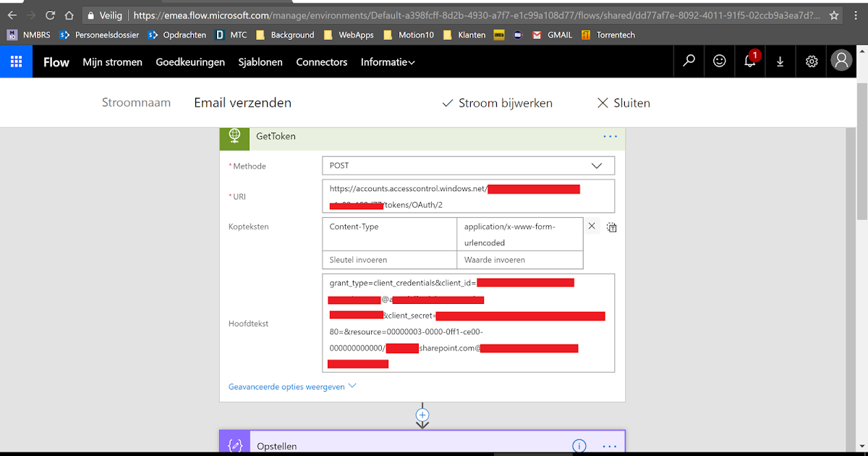Viewport: 868px width, 456px height.
Task: Click the feedback smiley icon
Action: (718, 62)
